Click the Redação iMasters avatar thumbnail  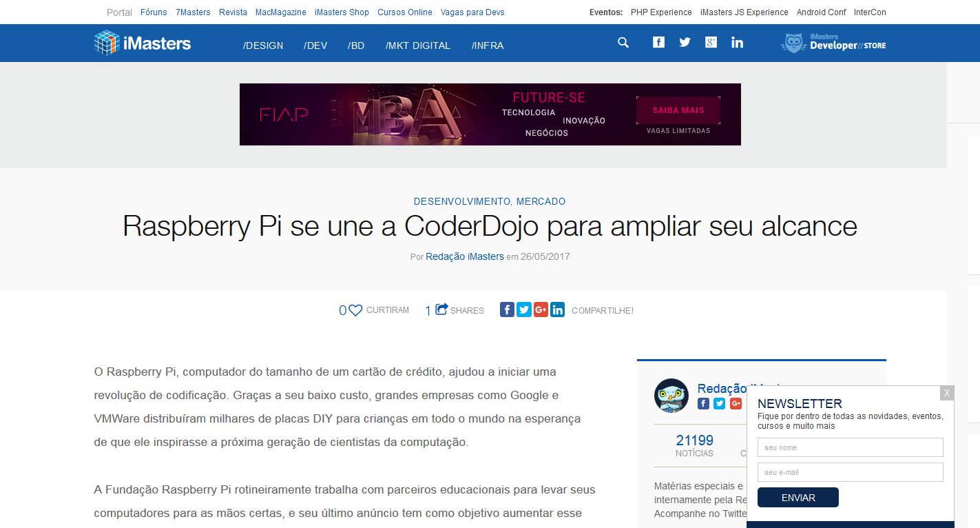click(671, 396)
